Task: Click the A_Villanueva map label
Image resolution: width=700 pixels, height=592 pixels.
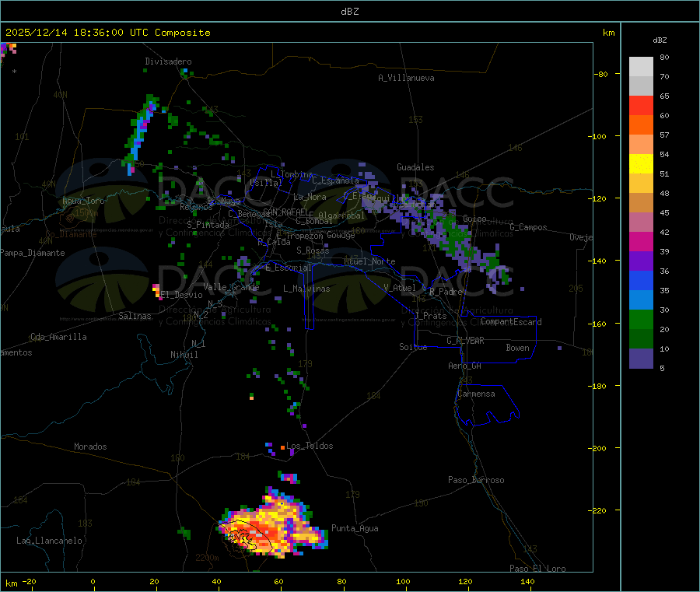Action: [x=406, y=78]
